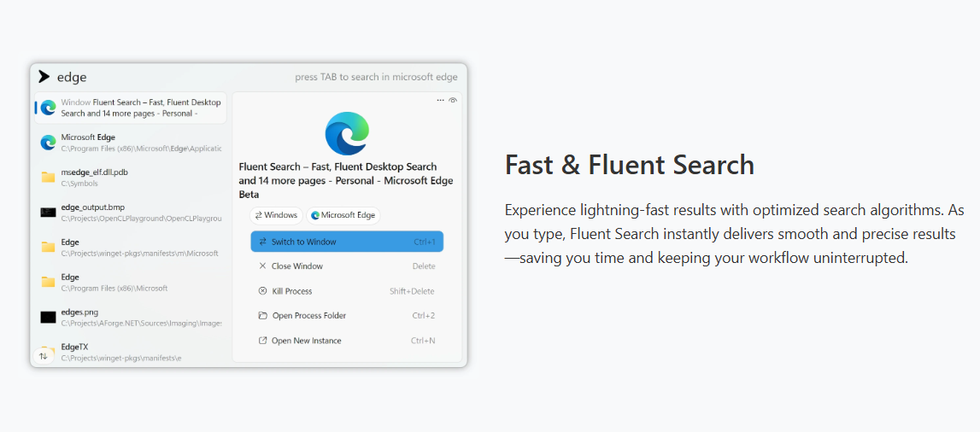Viewport: 980px width, 432px height.
Task: Toggle the preview eye icon
Action: pos(453,100)
